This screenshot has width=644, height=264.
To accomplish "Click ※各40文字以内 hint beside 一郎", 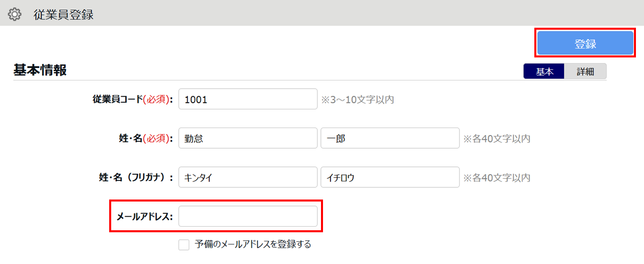I will pyautogui.click(x=497, y=139).
